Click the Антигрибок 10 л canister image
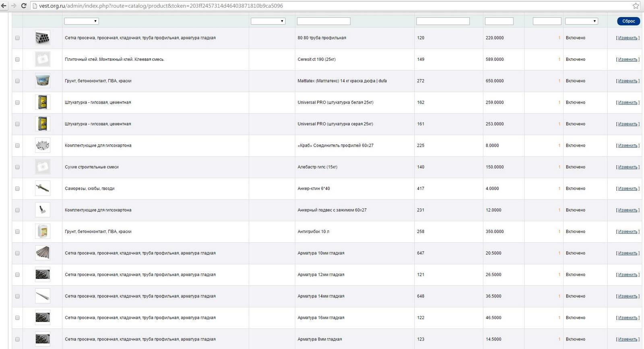This screenshot has width=644, height=349. (42, 232)
